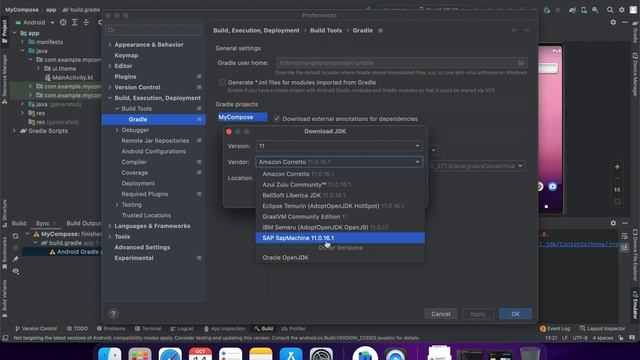Image resolution: width=640 pixels, height=360 pixels.
Task: Open the Logcat tool window
Action: point(182,329)
